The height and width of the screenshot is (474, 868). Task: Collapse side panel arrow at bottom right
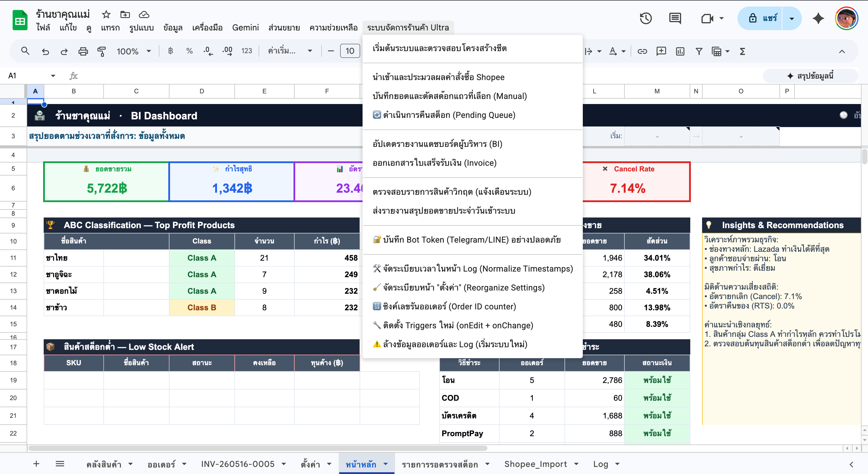tap(851, 465)
